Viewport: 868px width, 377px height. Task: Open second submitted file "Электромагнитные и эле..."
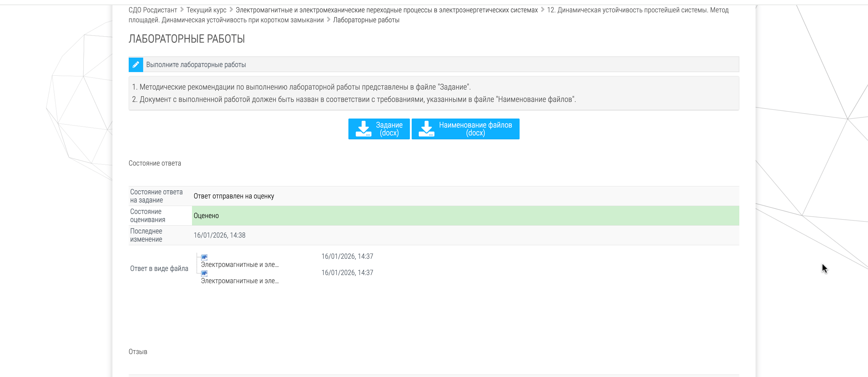click(240, 281)
